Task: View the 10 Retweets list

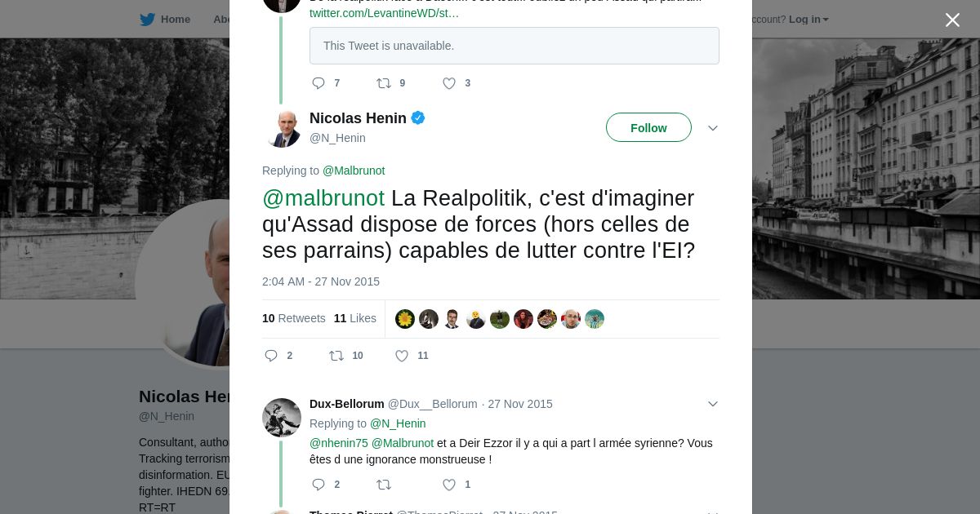Action: click(x=294, y=318)
